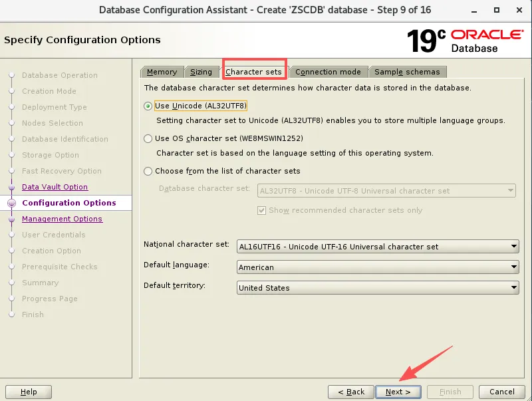The image size is (532, 401).
Task: Click the Management Options step bullet
Action: pos(11,219)
